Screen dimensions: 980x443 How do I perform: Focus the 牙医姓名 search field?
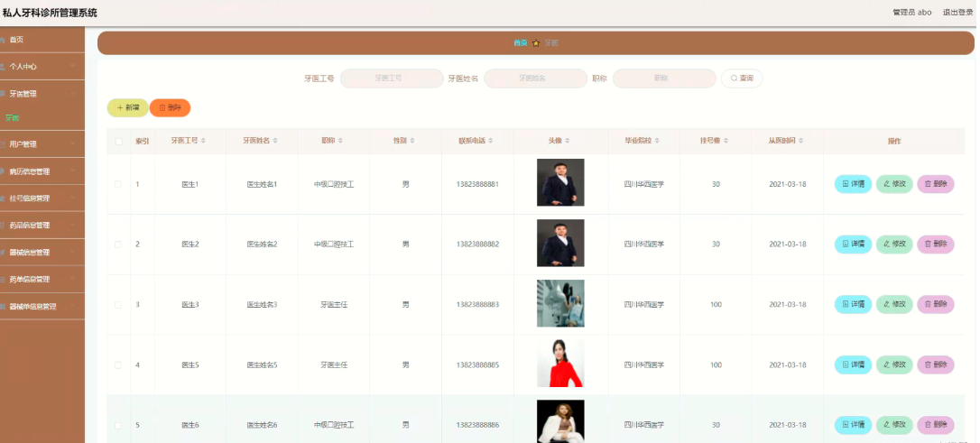(x=536, y=78)
